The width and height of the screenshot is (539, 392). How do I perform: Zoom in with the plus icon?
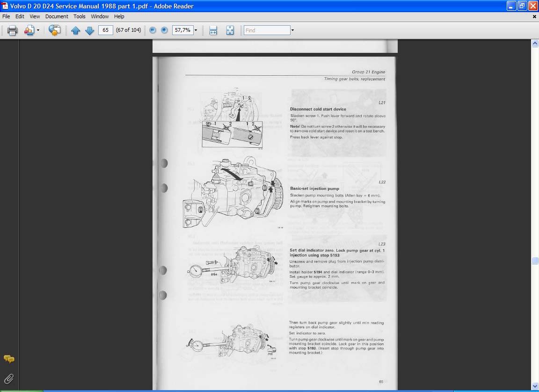click(164, 30)
